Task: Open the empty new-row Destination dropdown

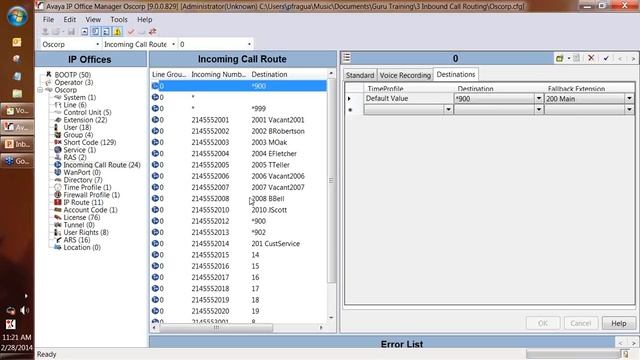Action: (538, 109)
